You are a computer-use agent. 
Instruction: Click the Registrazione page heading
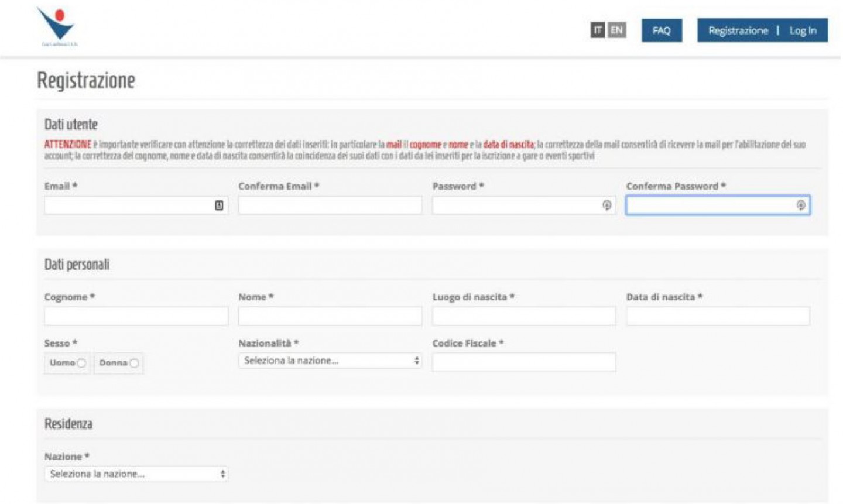(x=86, y=81)
